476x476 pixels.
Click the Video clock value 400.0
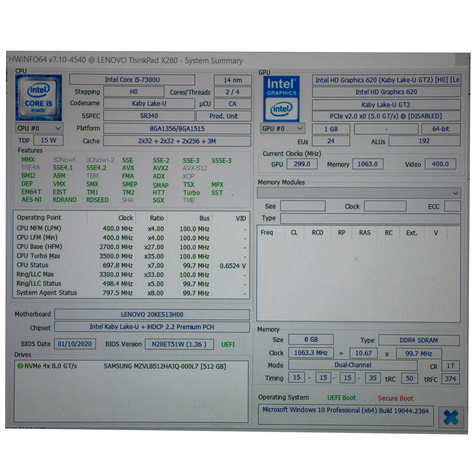[x=440, y=164]
